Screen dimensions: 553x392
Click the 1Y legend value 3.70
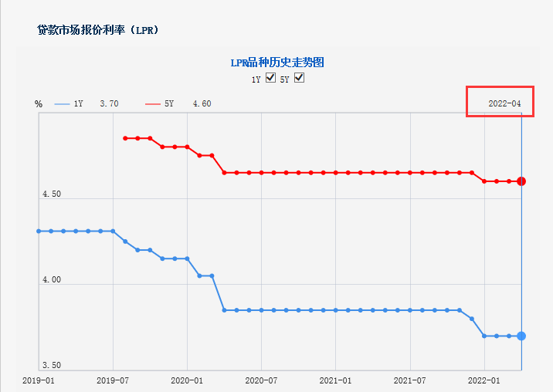coord(109,104)
